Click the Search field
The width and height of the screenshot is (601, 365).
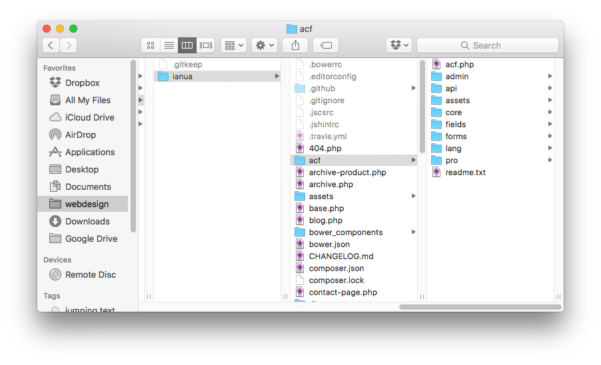tap(488, 45)
